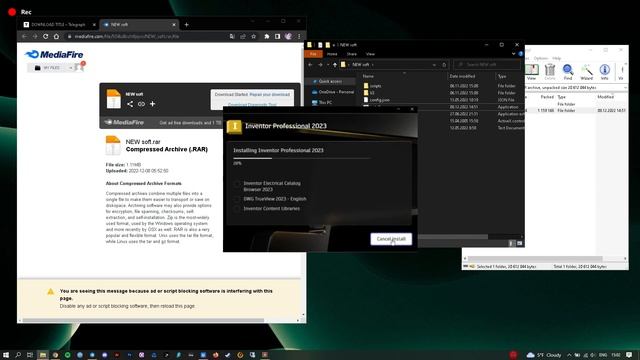
Task: Open the Windows Start menu
Action: [x=6, y=355]
